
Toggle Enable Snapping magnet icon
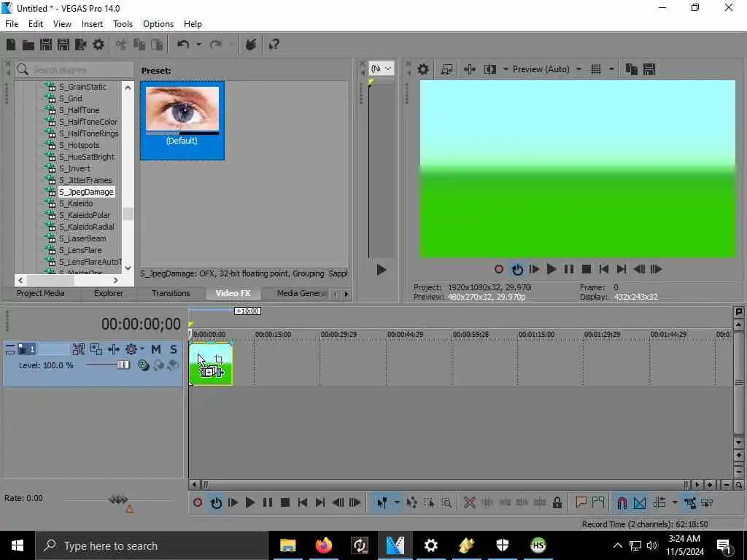point(622,502)
